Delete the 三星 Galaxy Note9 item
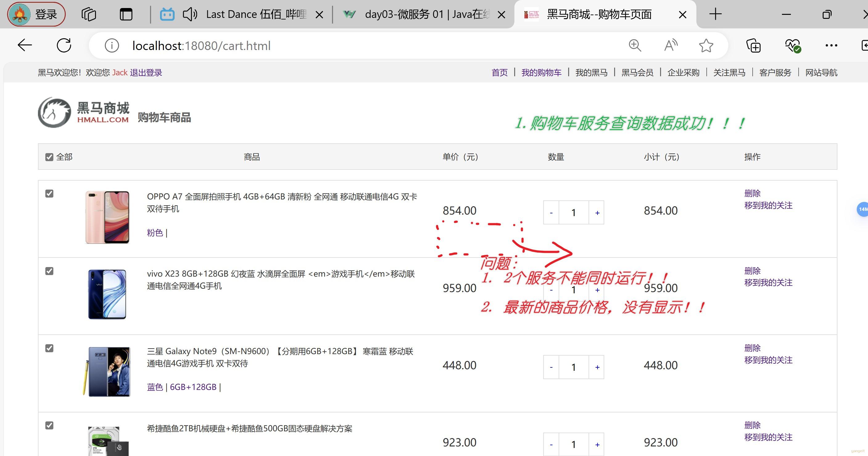The image size is (868, 456). click(752, 348)
